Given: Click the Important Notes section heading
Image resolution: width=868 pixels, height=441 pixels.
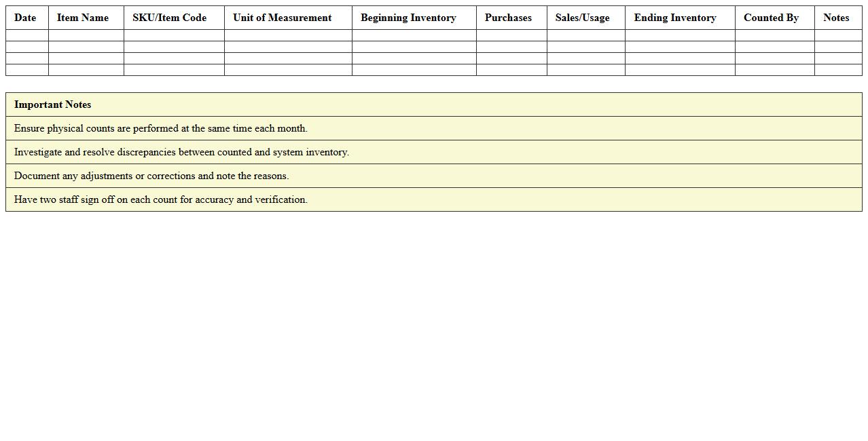Looking at the screenshot, I should 53,104.
